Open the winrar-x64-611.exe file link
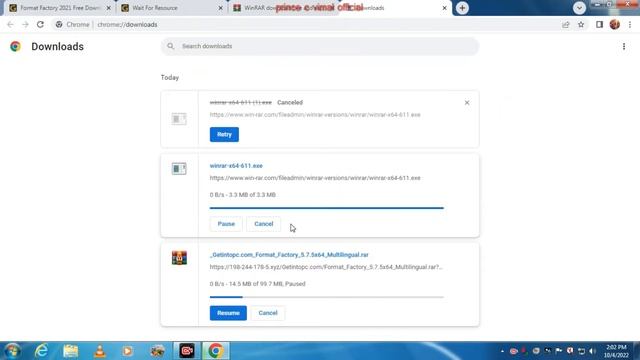Screen dimensions: 640x360 click(236, 166)
